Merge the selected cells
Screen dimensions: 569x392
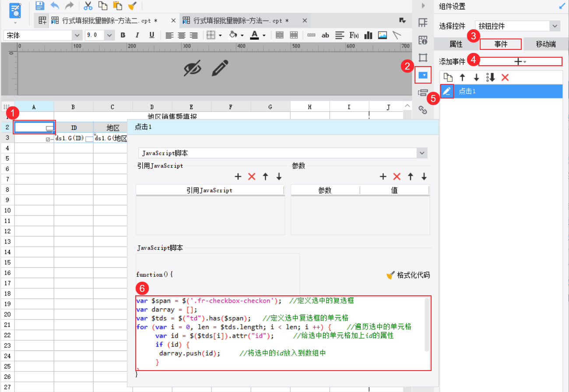280,35
